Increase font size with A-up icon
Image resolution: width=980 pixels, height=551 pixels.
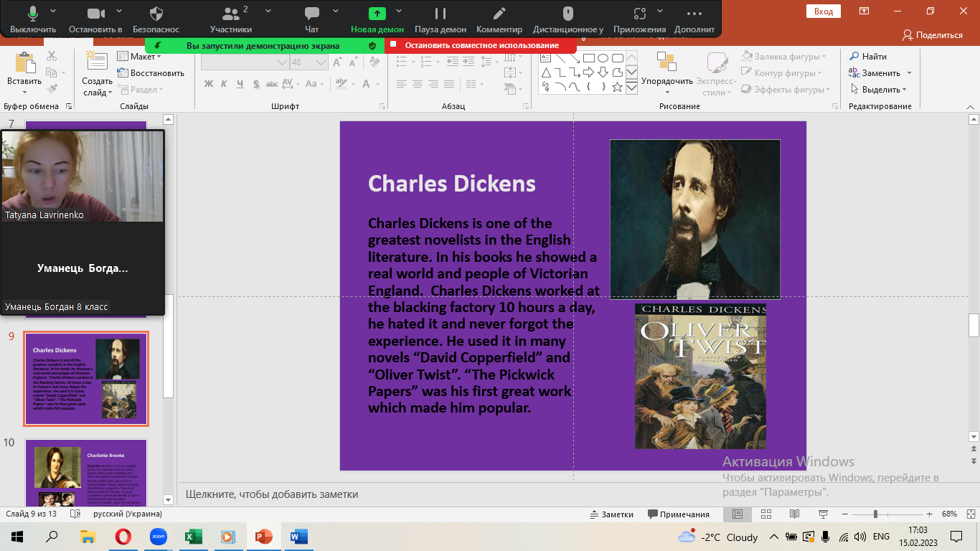(337, 62)
